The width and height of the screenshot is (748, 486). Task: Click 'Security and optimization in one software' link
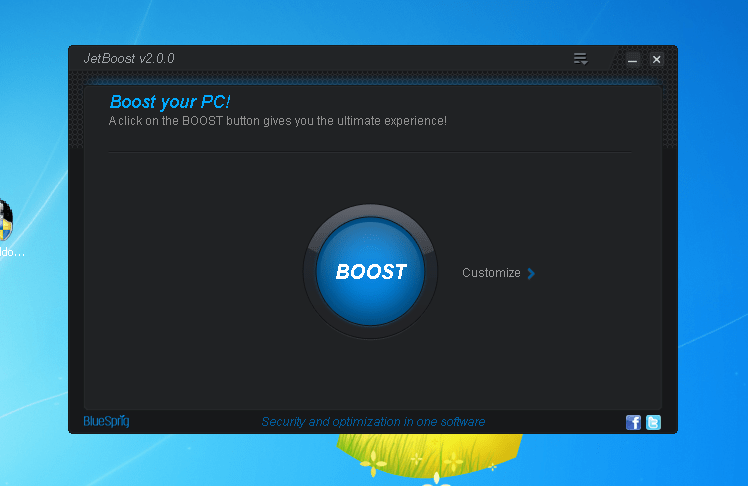pyautogui.click(x=373, y=422)
